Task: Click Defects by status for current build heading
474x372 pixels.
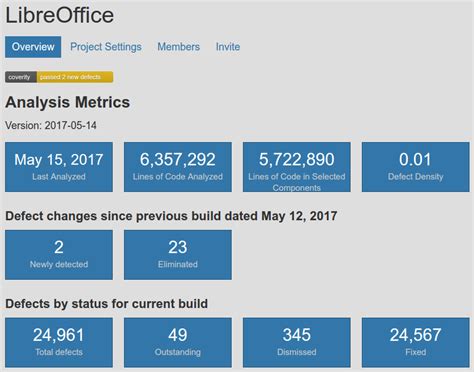Action: (107, 304)
